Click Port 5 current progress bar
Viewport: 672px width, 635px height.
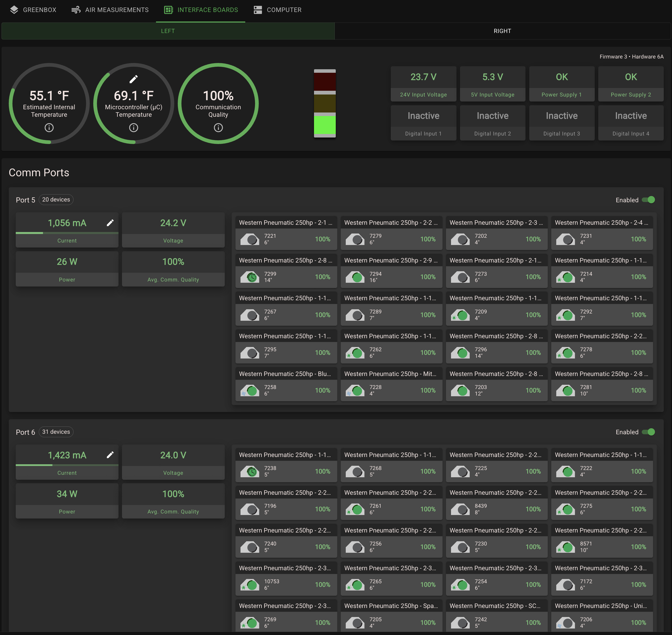pyautogui.click(x=67, y=233)
